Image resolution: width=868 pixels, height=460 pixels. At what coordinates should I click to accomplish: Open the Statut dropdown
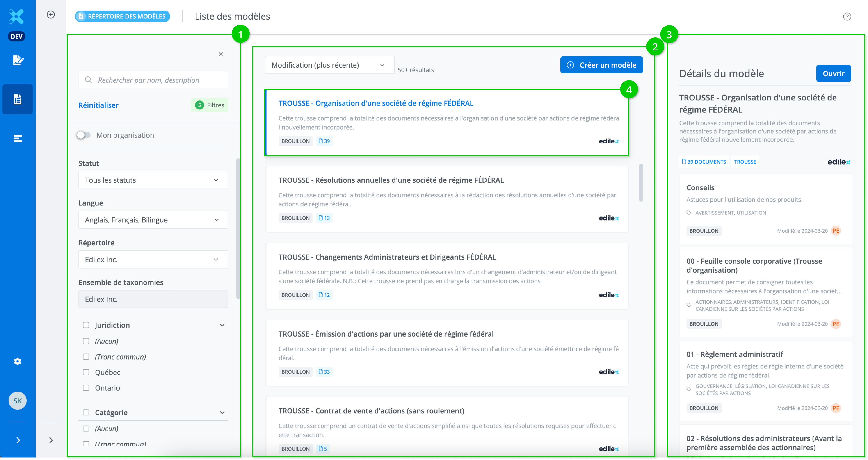(x=153, y=180)
